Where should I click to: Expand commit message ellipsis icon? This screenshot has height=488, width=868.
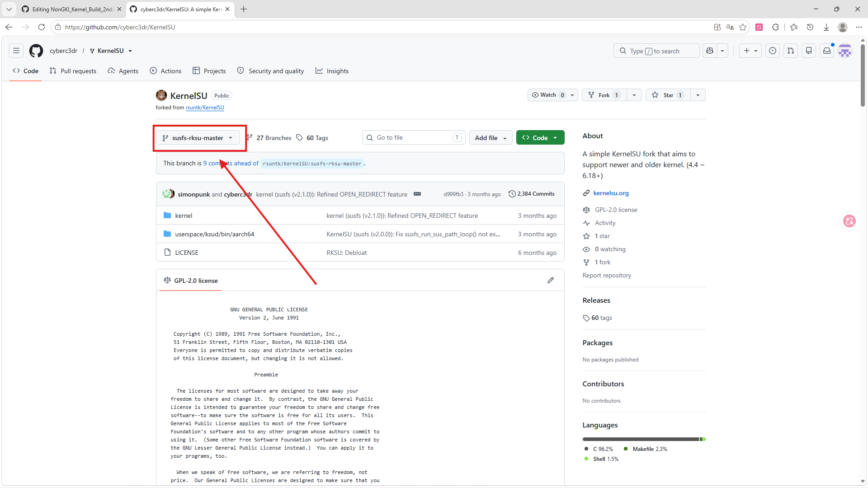417,194
